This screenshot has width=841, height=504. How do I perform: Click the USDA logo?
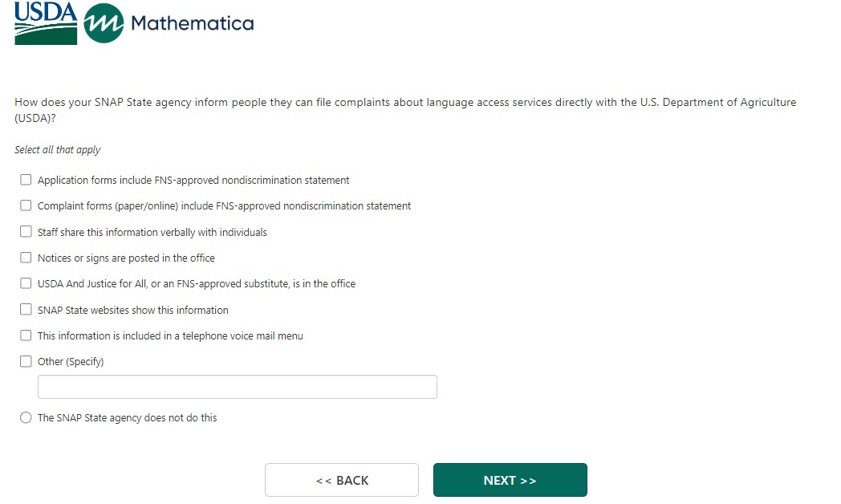point(46,23)
